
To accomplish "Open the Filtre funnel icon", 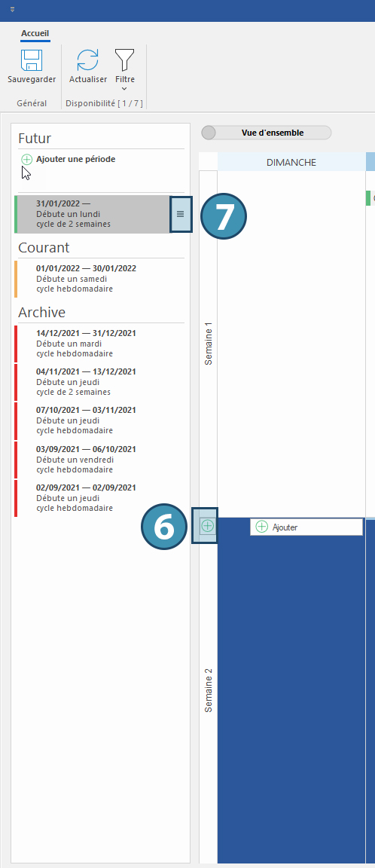I will pos(124,60).
